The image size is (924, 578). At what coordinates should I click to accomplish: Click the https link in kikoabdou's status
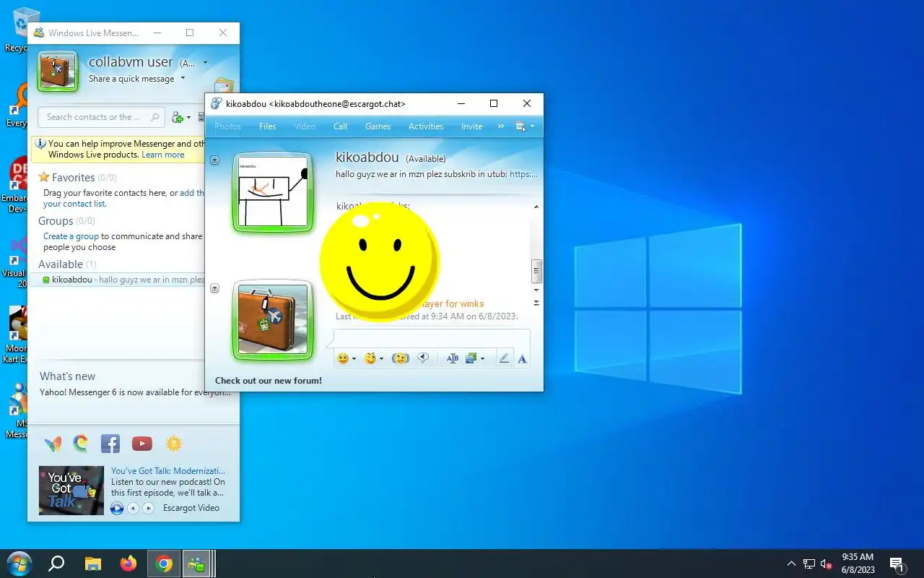[523, 174]
